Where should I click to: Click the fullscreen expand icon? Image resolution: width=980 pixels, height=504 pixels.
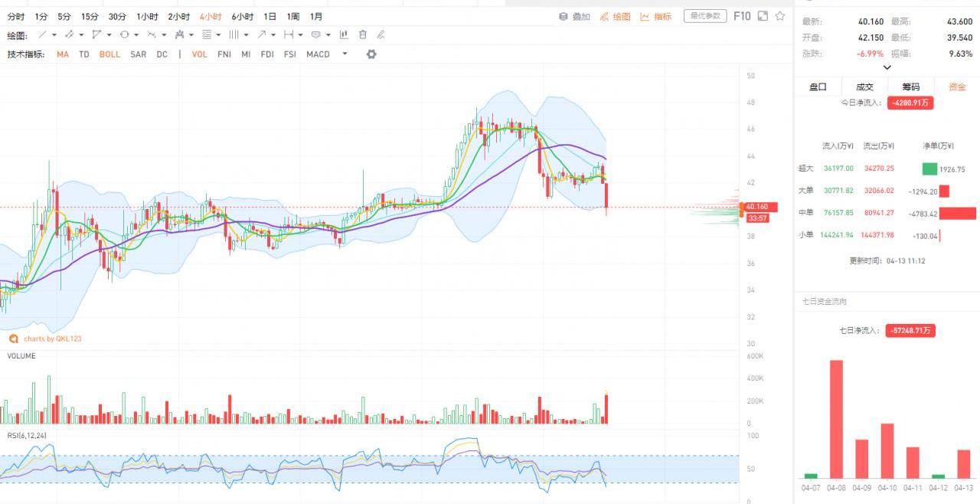(763, 16)
